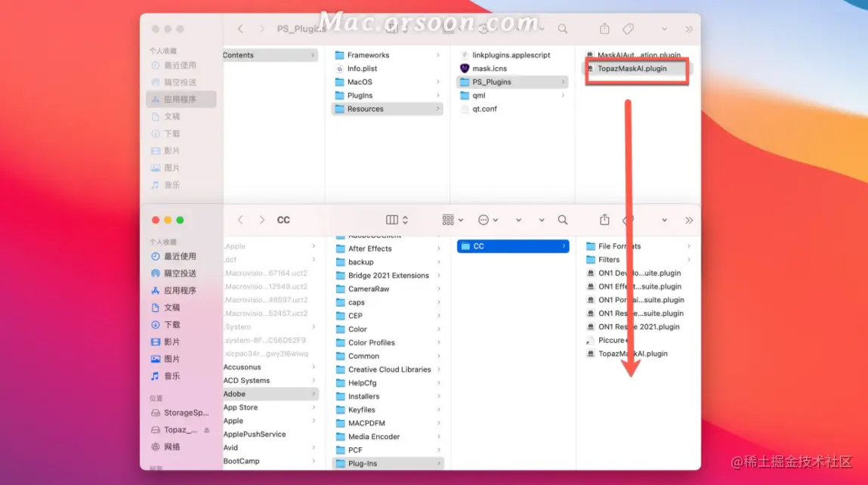Select Contents item in top window

(270, 55)
